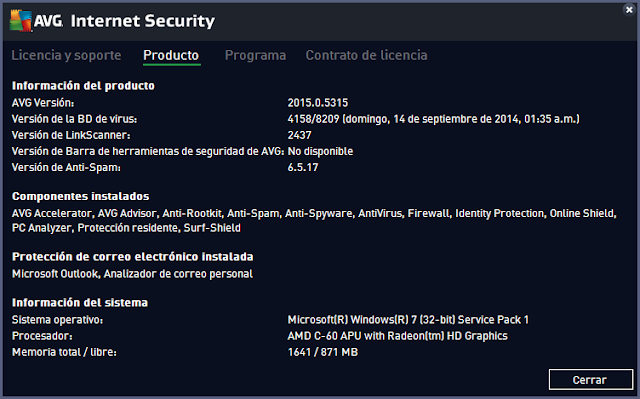Switch to Licencia y soporte tab
640x399 pixels.
pyautogui.click(x=66, y=55)
